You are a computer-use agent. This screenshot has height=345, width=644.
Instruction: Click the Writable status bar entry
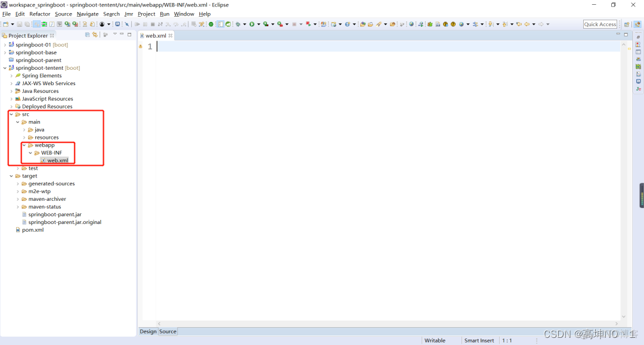coord(435,340)
